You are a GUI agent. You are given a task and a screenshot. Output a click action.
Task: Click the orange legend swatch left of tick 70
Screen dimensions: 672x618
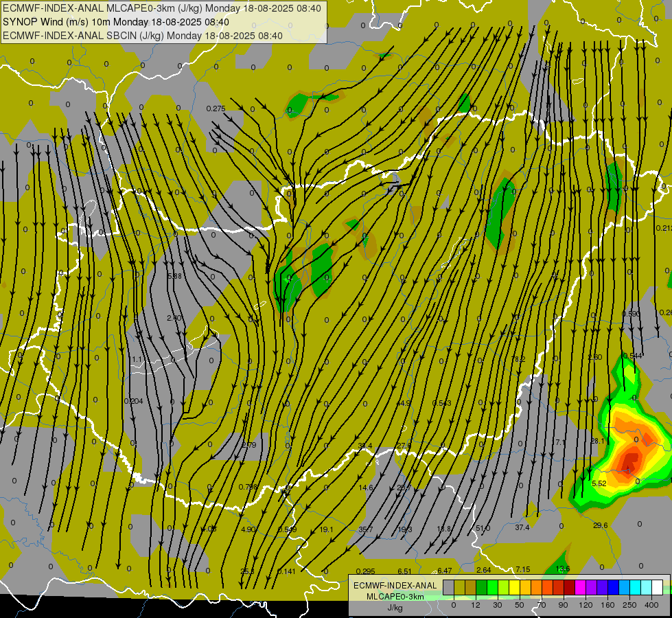coord(537,587)
